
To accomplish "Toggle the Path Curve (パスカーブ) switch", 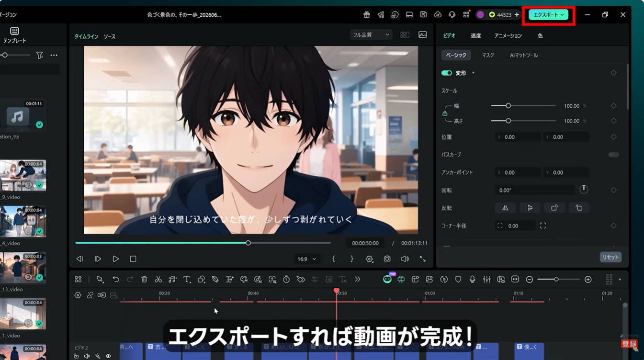I will pyautogui.click(x=613, y=155).
